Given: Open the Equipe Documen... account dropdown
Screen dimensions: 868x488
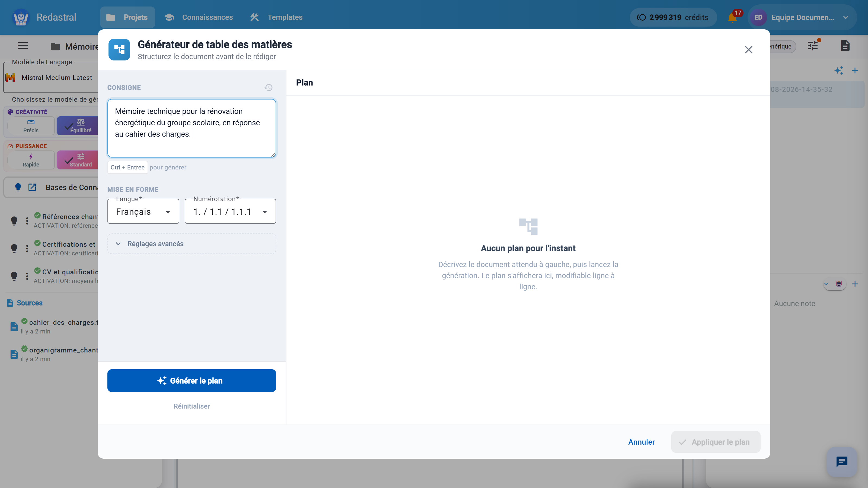Looking at the screenshot, I should pyautogui.click(x=802, y=18).
